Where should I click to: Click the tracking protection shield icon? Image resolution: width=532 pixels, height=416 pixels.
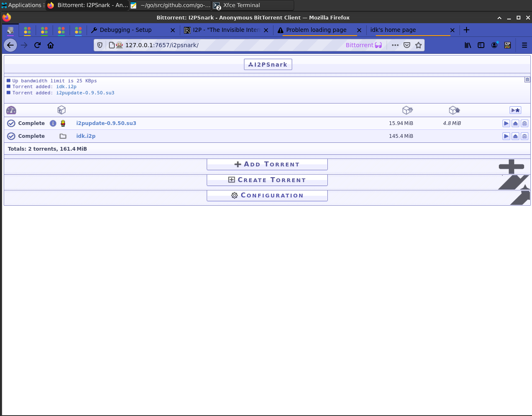pyautogui.click(x=100, y=45)
